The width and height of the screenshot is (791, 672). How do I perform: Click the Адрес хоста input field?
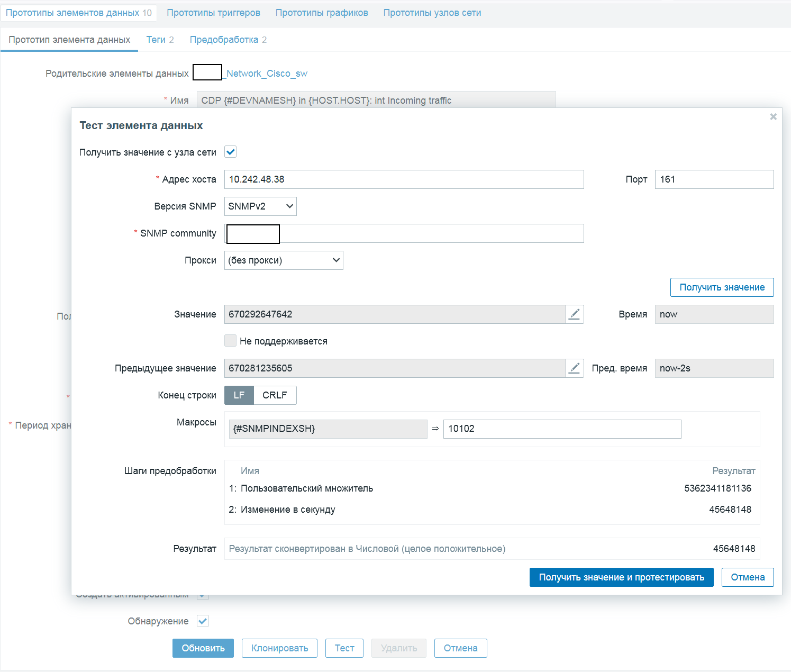click(404, 179)
